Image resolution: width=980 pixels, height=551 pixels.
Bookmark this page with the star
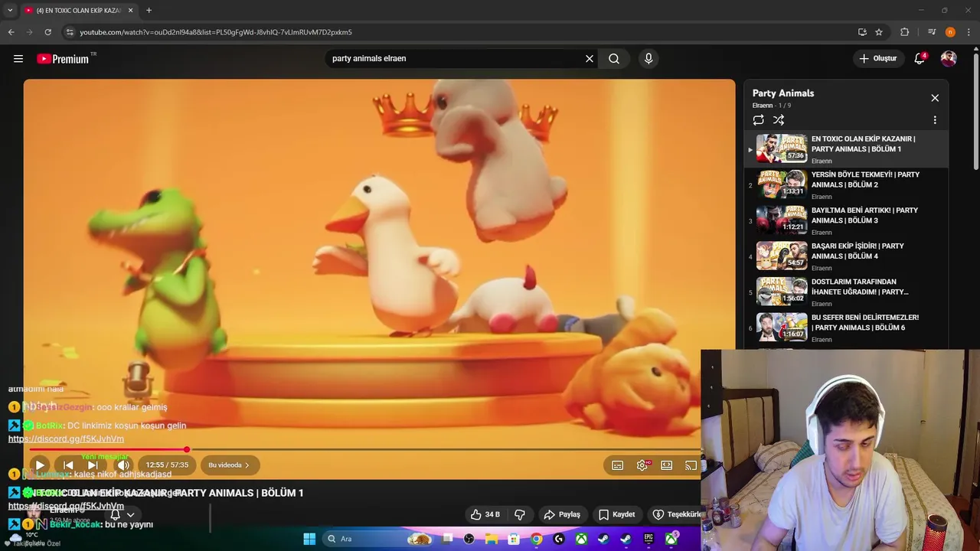pyautogui.click(x=879, y=32)
